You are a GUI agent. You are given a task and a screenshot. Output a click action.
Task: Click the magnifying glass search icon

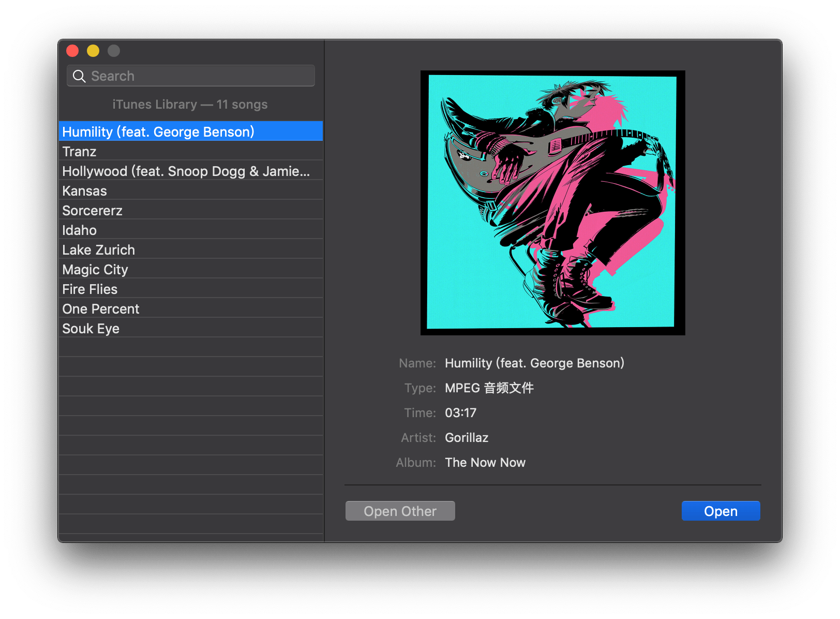79,77
